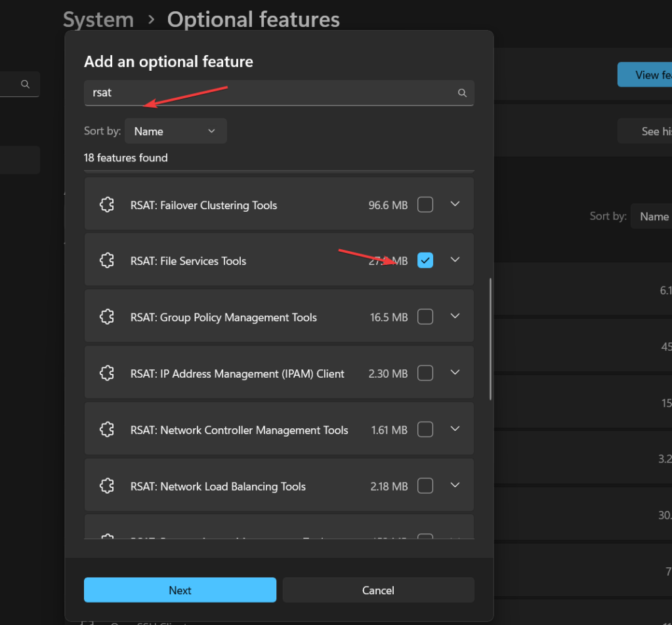Click the Group Policy Management Tools icon

click(x=107, y=317)
